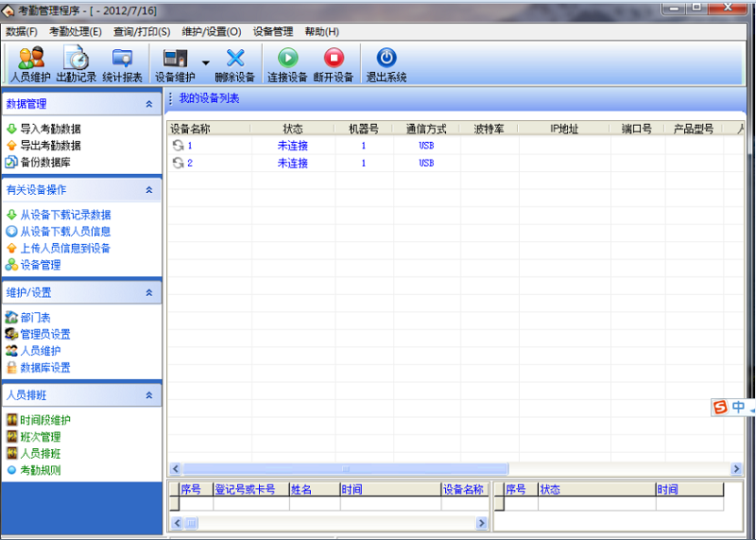Viewport: 756px width, 540px height.
Task: Collapse the 人员排班 panel
Action: pyautogui.click(x=149, y=395)
